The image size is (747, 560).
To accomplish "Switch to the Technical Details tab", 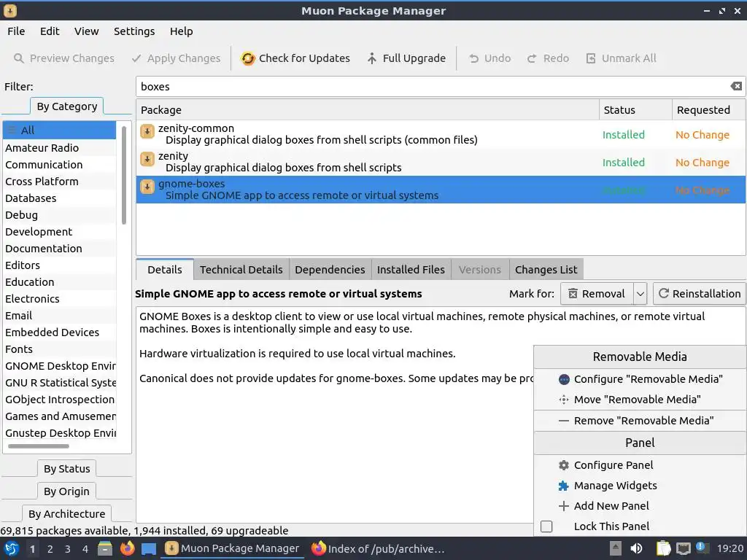I will [241, 270].
